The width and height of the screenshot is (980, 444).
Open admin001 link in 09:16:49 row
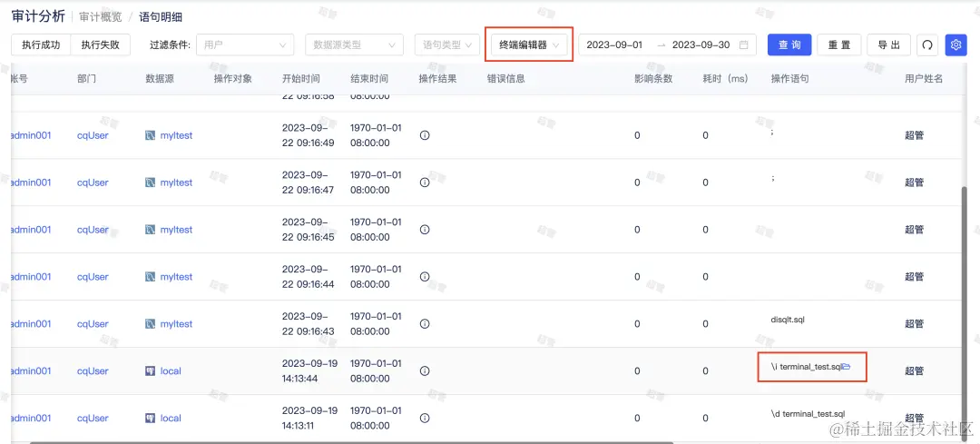click(x=31, y=135)
